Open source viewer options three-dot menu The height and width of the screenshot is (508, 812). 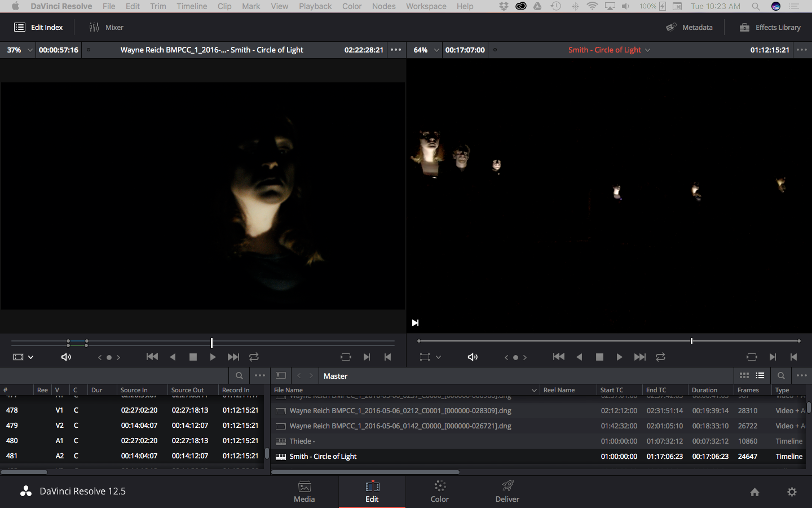point(396,50)
